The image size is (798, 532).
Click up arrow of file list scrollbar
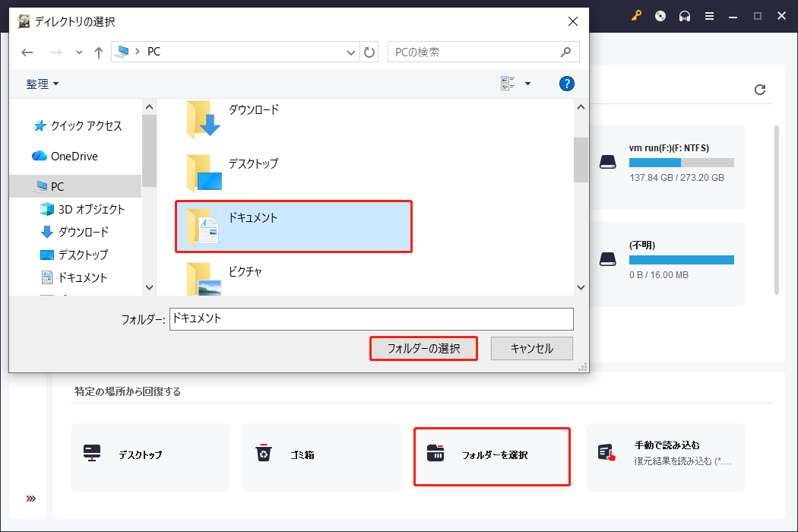[x=581, y=107]
